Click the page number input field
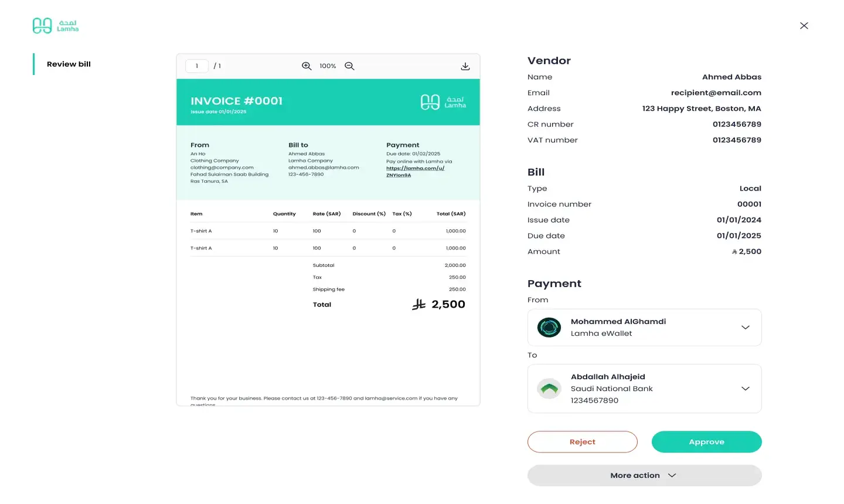Screen dimensions: 844x504 (x=197, y=66)
